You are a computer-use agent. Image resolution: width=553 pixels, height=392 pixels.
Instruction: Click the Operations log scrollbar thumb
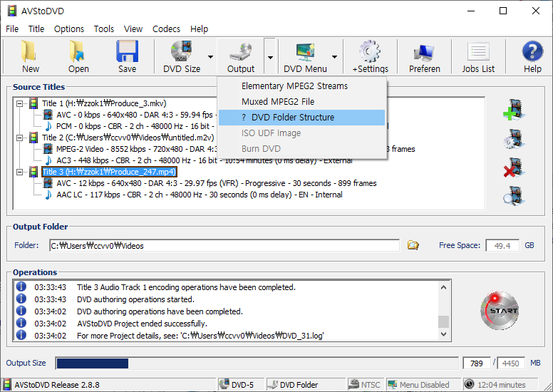point(444,321)
